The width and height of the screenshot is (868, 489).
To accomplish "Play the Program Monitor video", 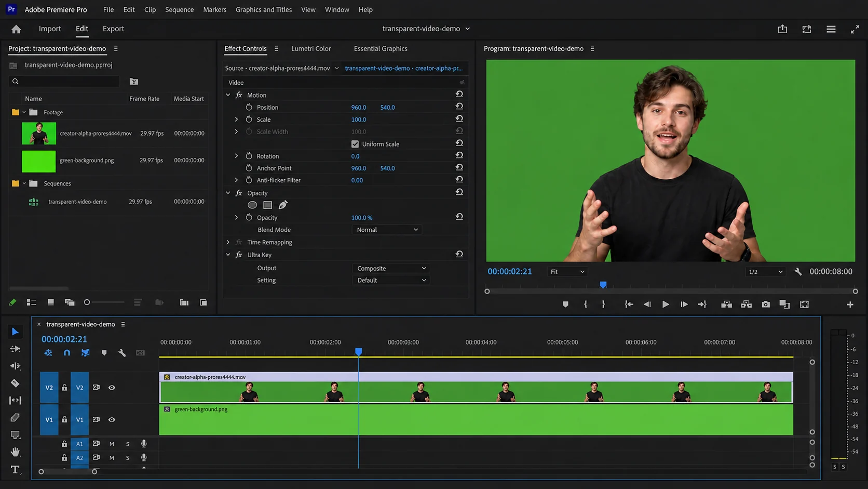I will [x=665, y=305].
